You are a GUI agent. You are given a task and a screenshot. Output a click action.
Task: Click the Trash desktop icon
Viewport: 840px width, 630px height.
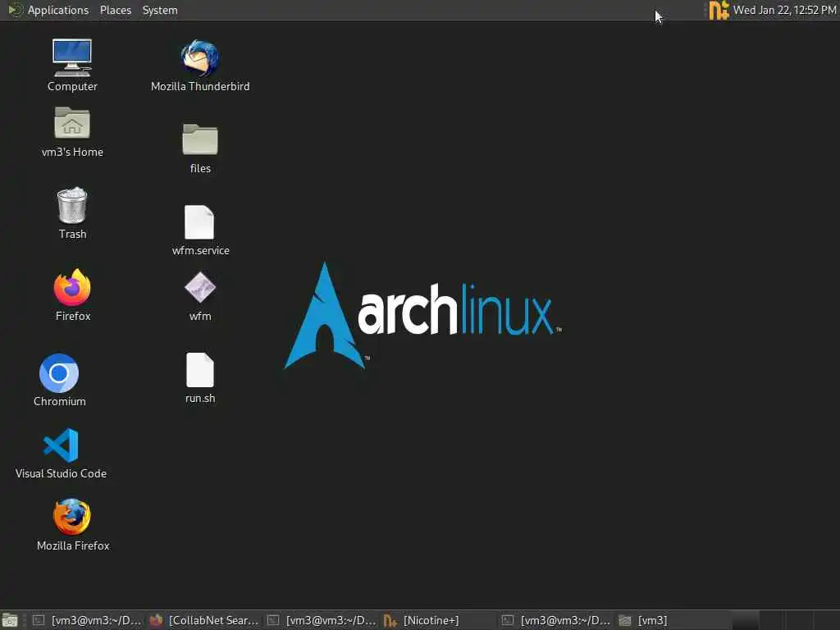(72, 205)
